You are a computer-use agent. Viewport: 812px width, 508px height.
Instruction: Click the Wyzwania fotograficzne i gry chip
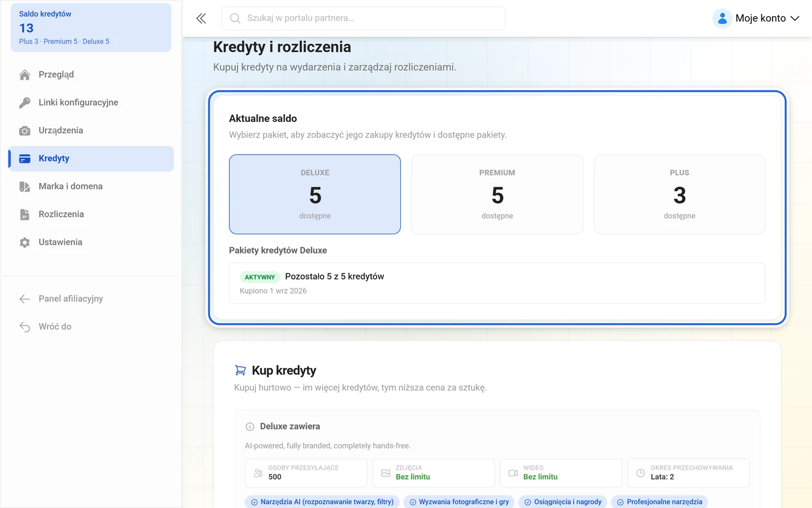459,502
